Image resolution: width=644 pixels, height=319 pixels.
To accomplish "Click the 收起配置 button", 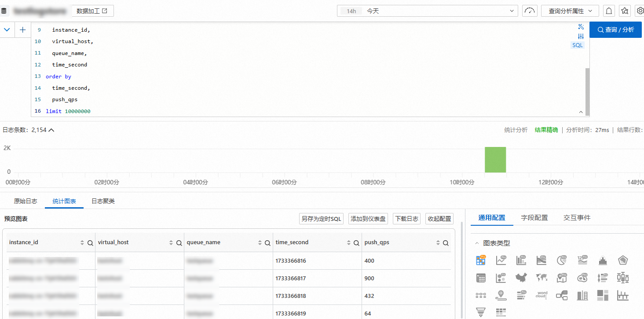I will click(439, 219).
